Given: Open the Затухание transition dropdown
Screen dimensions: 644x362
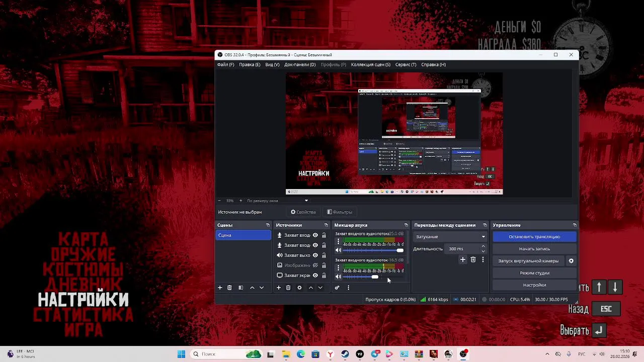Looking at the screenshot, I should pos(450,237).
